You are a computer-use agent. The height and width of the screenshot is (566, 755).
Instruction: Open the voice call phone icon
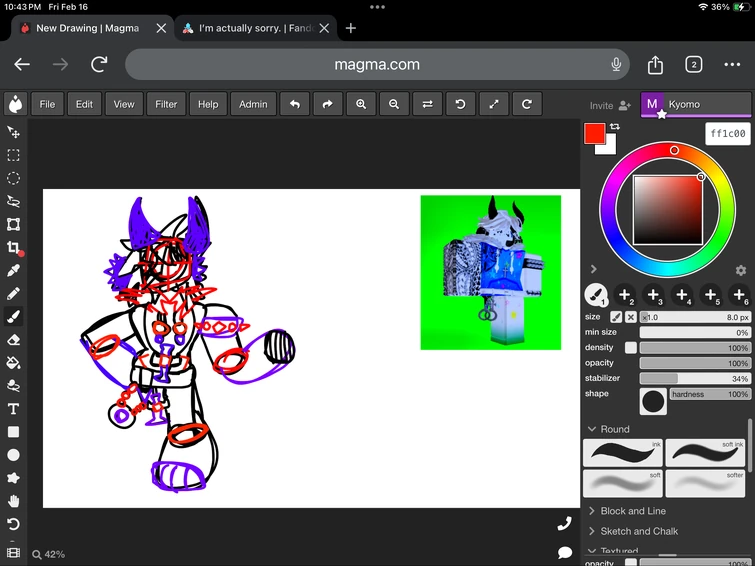tap(564, 523)
